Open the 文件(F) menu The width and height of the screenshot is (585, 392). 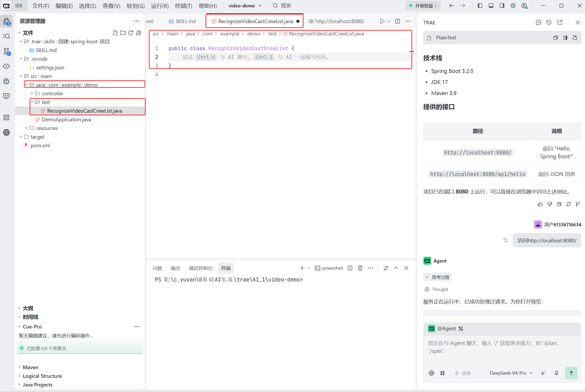[41, 6]
